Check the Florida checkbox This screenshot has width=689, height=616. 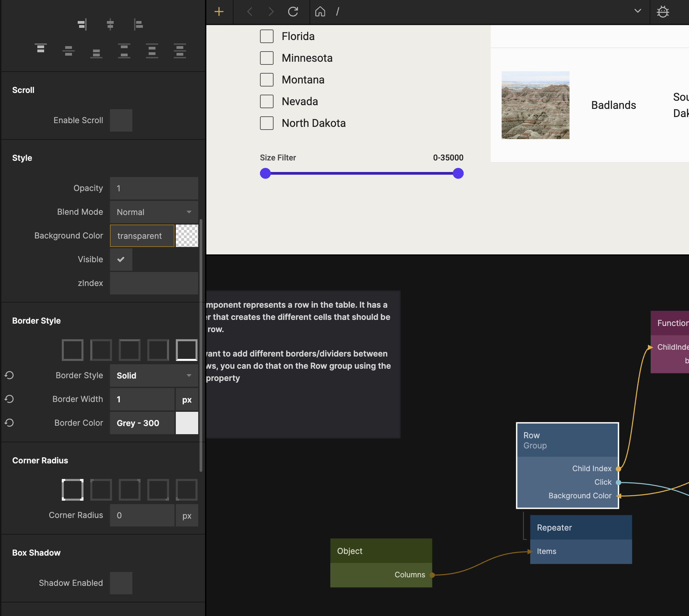(266, 36)
